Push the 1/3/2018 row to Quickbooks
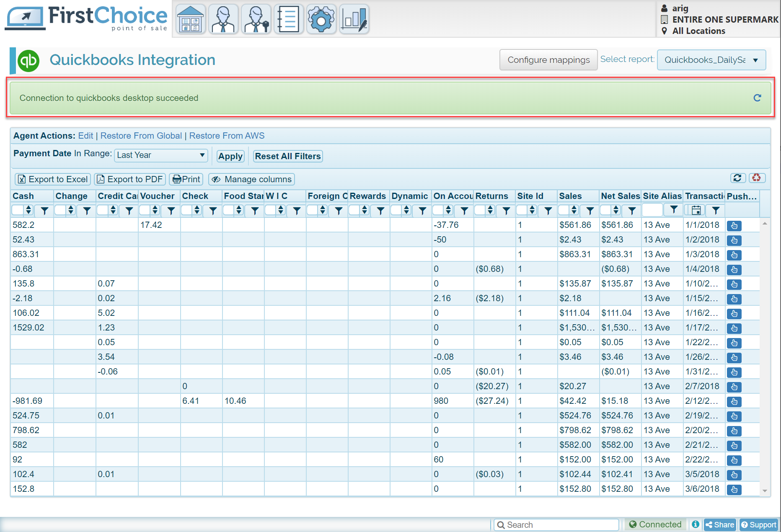 [x=734, y=255]
